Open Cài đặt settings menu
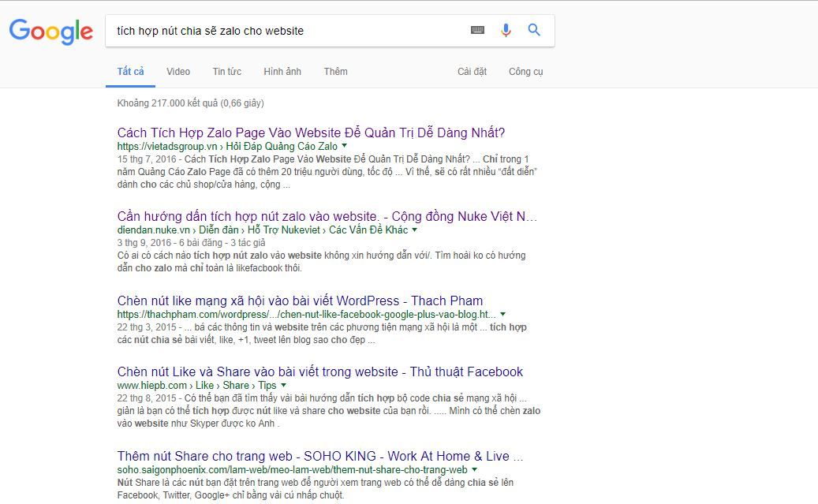 472,72
